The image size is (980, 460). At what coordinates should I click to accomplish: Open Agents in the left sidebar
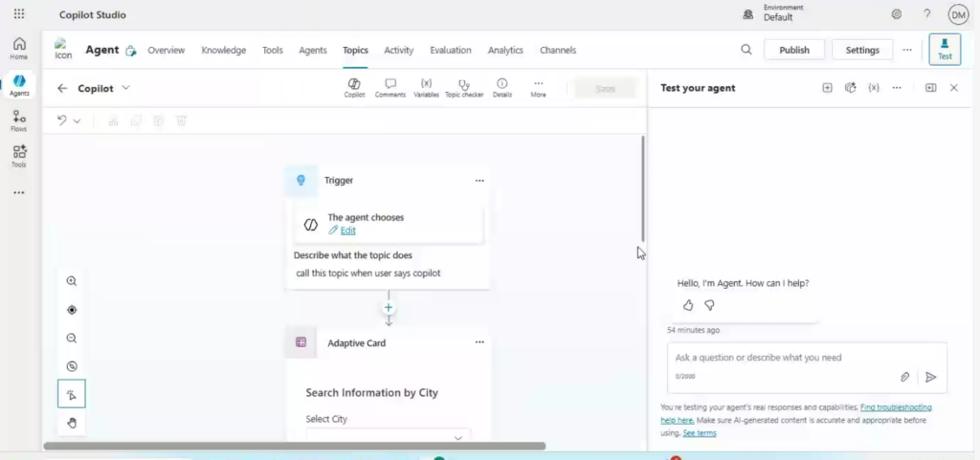pos(19,85)
